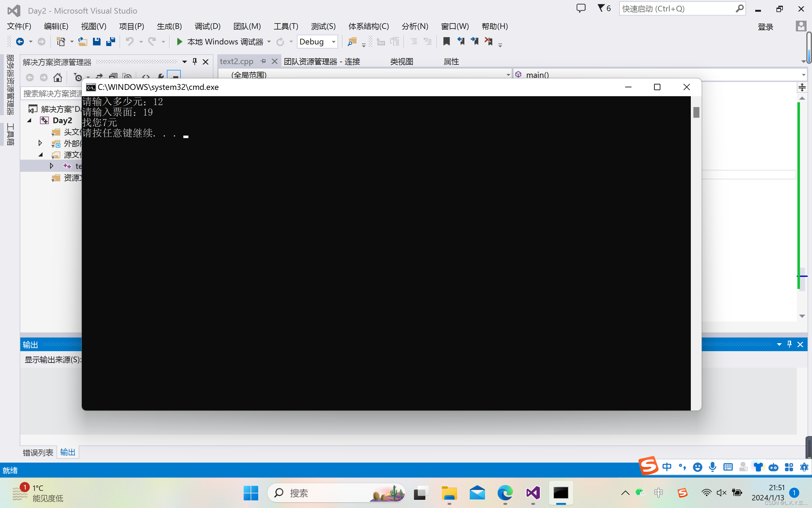Screen dimensions: 812x508
Task: Expand the text2.cpp file node
Action: point(52,166)
